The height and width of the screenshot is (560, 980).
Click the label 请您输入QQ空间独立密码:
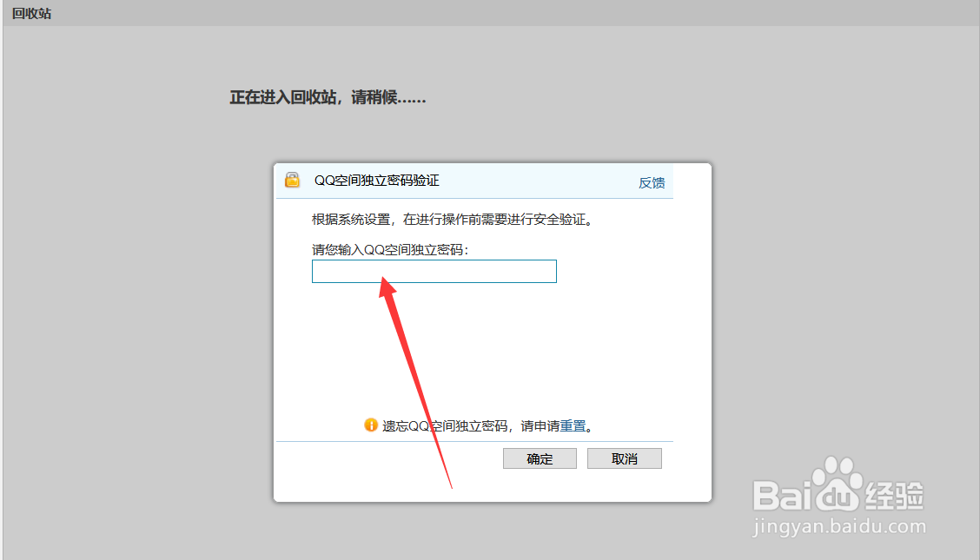point(390,250)
